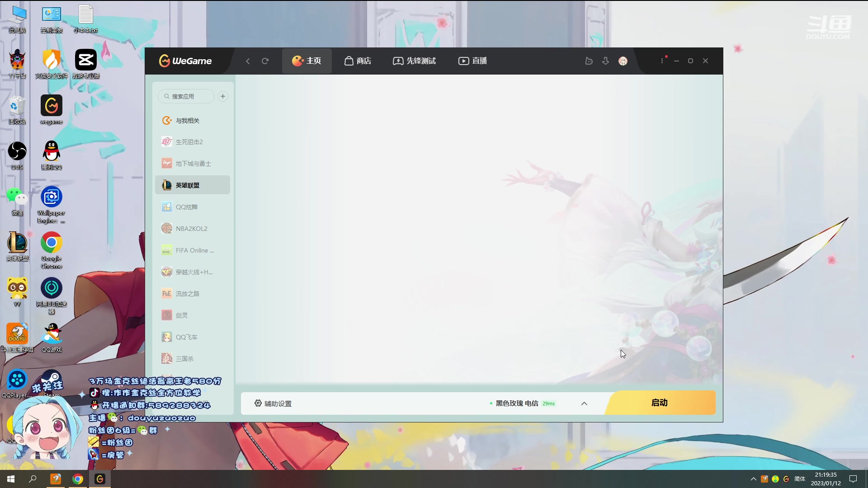Refresh the WeGame page
Image resolution: width=868 pixels, height=488 pixels.
coord(265,61)
